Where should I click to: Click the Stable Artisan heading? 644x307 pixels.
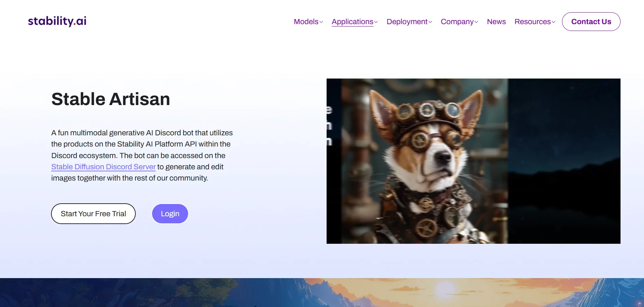pyautogui.click(x=111, y=99)
